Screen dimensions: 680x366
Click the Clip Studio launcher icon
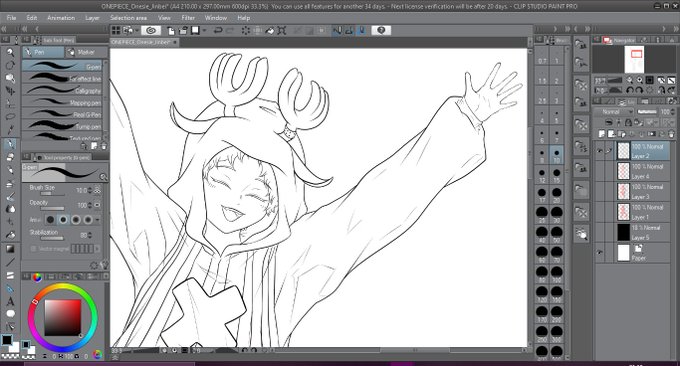pyautogui.click(x=150, y=30)
